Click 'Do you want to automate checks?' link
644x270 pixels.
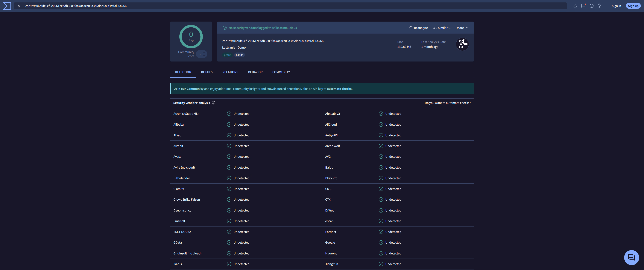click(447, 103)
